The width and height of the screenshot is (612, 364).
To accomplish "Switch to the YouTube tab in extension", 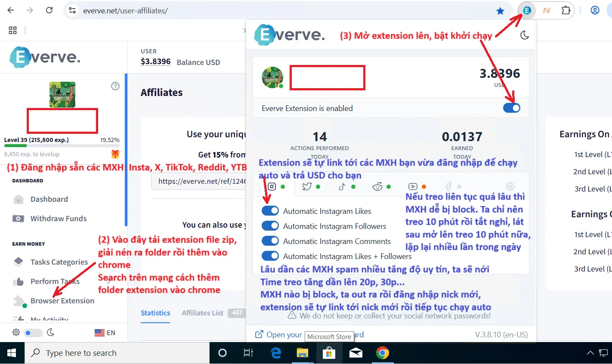I will tap(413, 187).
